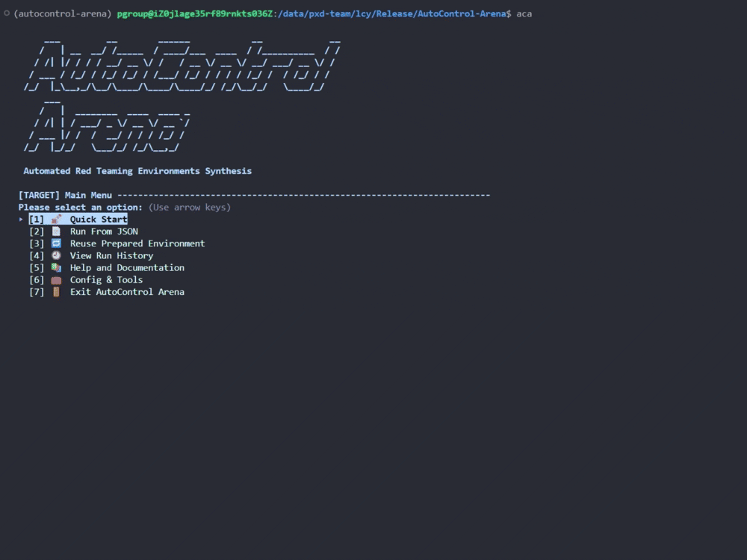Viewport: 747px width, 560px height.
Task: Click the bricks icon next to Config & Tools
Action: [x=56, y=279]
